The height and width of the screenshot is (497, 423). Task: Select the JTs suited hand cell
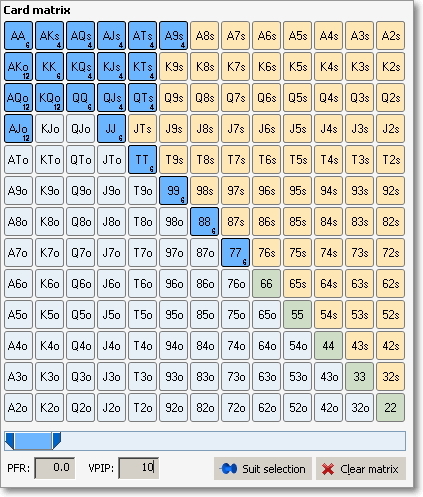point(142,129)
